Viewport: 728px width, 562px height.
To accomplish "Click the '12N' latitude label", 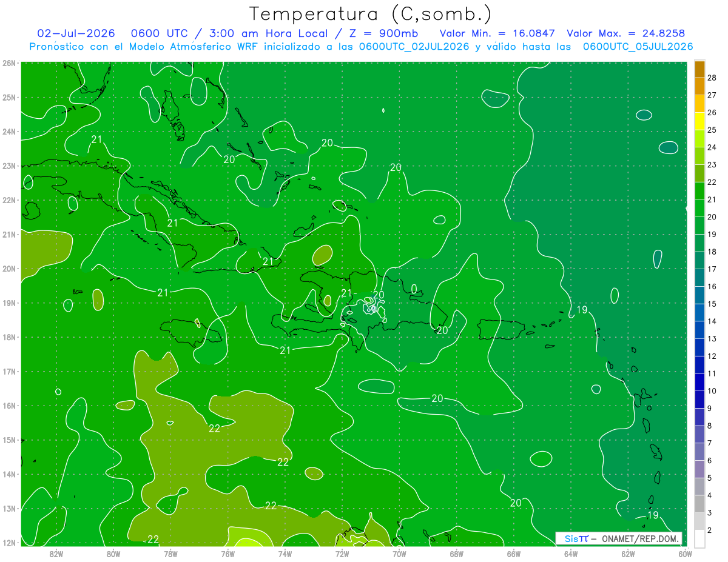I will 9,543.
